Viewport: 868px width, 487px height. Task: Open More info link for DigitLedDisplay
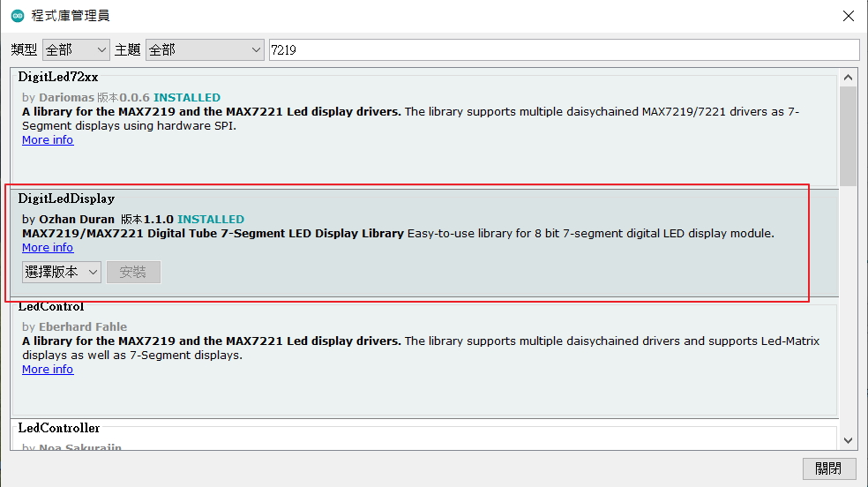[x=48, y=248]
